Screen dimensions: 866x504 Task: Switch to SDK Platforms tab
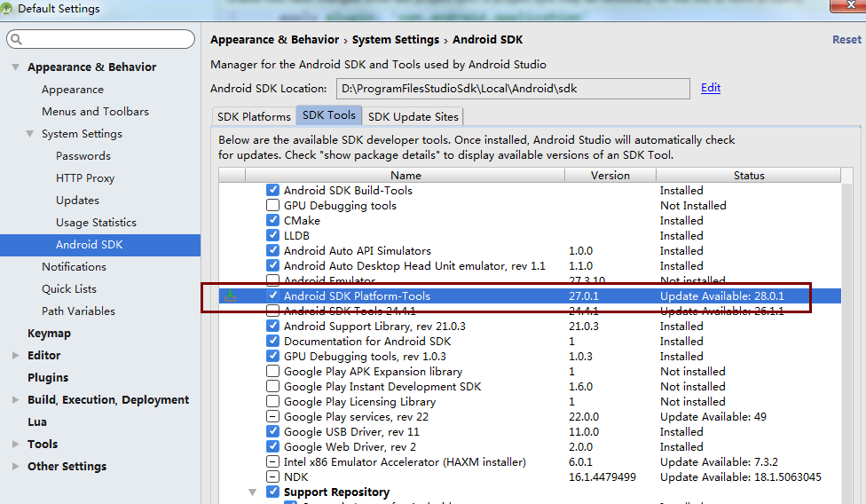(254, 116)
